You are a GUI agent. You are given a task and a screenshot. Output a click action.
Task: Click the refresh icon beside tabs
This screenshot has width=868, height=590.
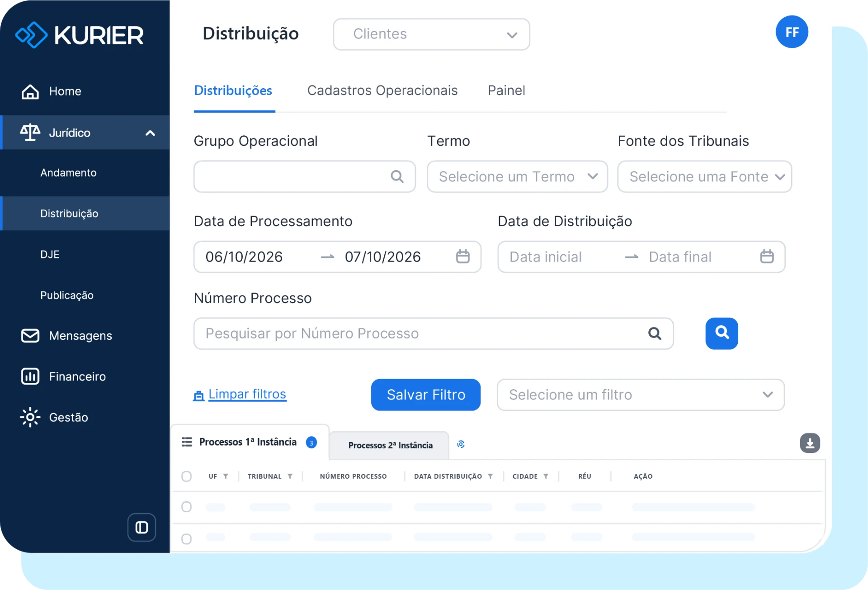coord(461,444)
